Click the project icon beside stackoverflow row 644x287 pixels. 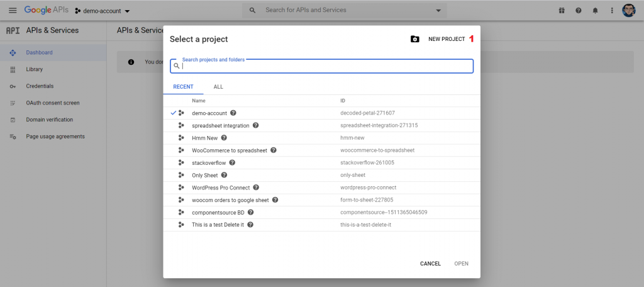tap(181, 162)
